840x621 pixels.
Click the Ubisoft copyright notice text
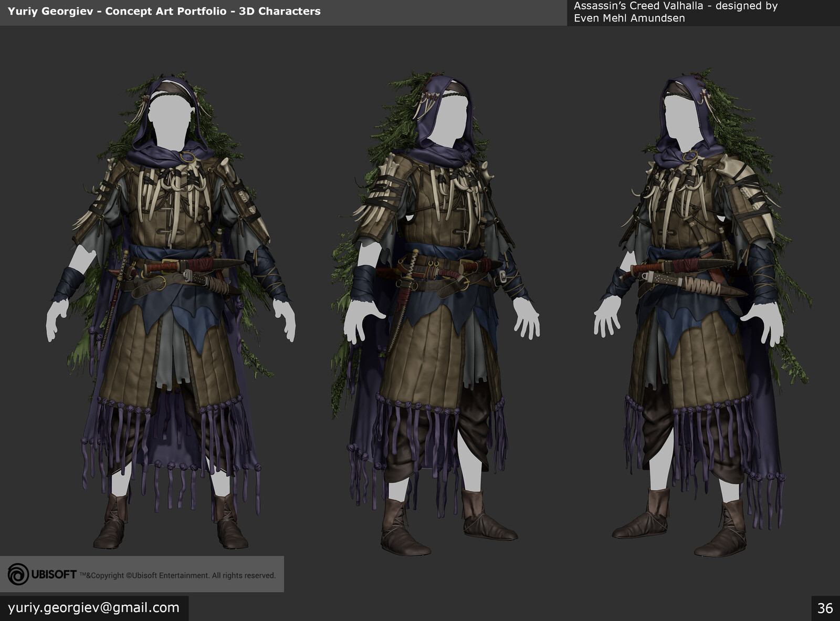pyautogui.click(x=177, y=575)
